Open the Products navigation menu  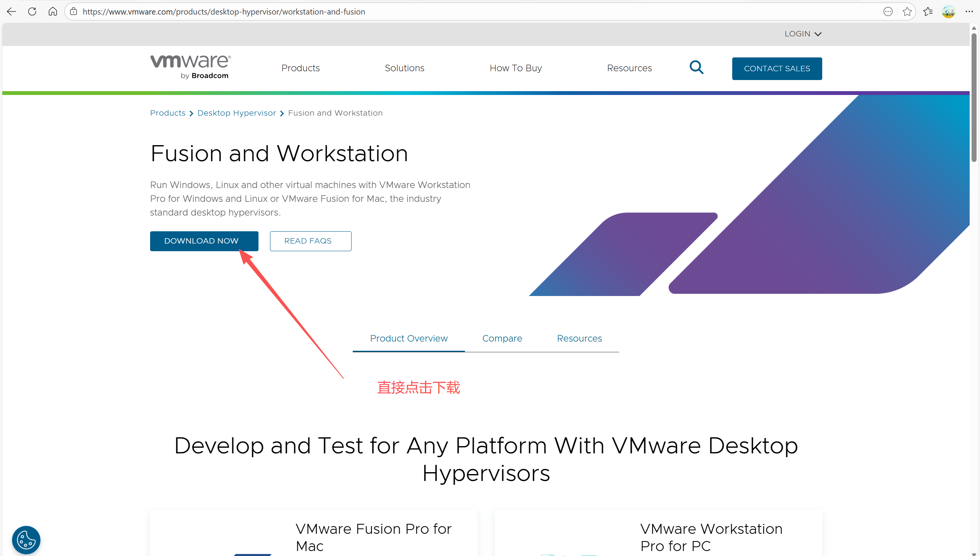pyautogui.click(x=300, y=68)
